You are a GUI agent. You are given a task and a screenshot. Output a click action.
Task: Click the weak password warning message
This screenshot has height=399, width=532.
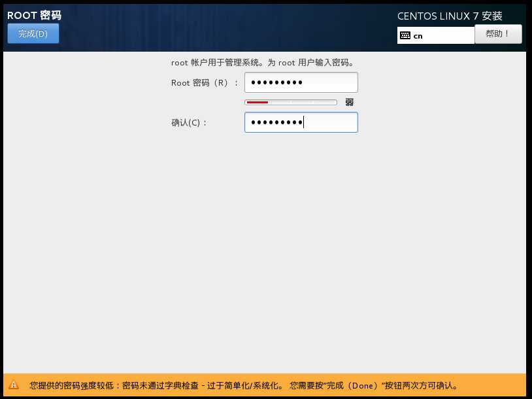(244, 385)
